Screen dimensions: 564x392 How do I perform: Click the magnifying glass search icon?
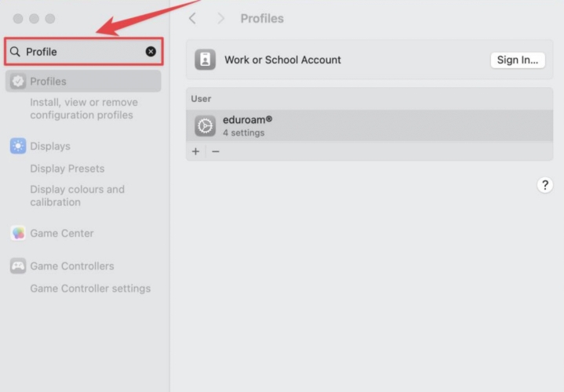15,52
